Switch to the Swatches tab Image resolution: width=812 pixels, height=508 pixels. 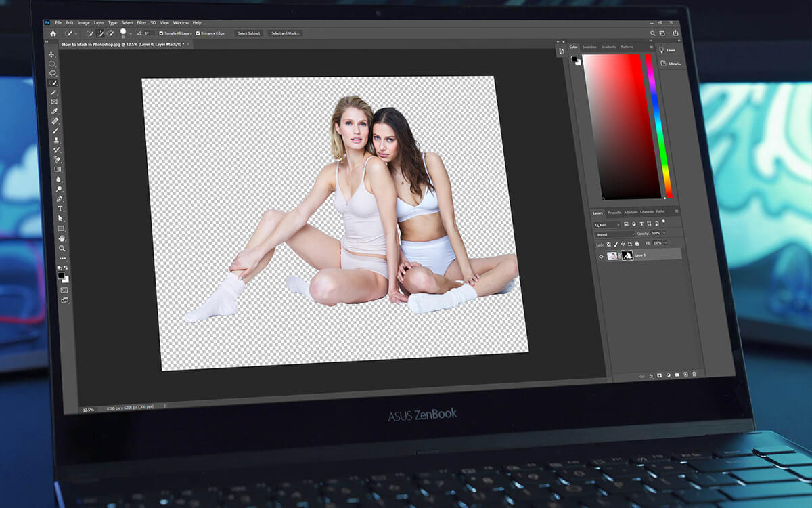tap(588, 47)
